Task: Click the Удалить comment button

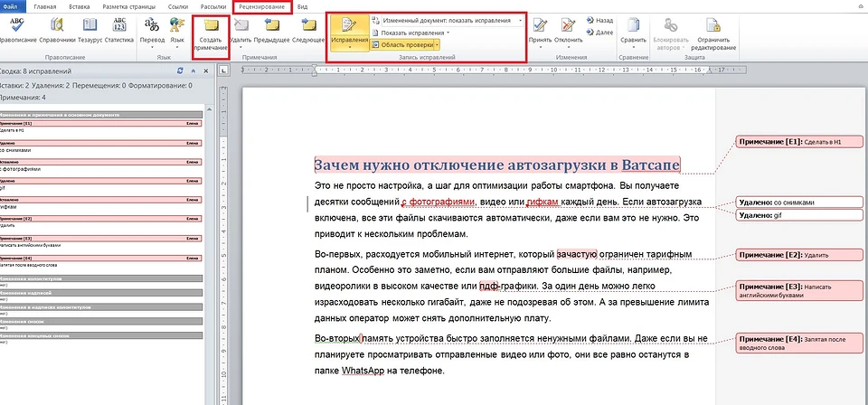Action: pos(241,32)
